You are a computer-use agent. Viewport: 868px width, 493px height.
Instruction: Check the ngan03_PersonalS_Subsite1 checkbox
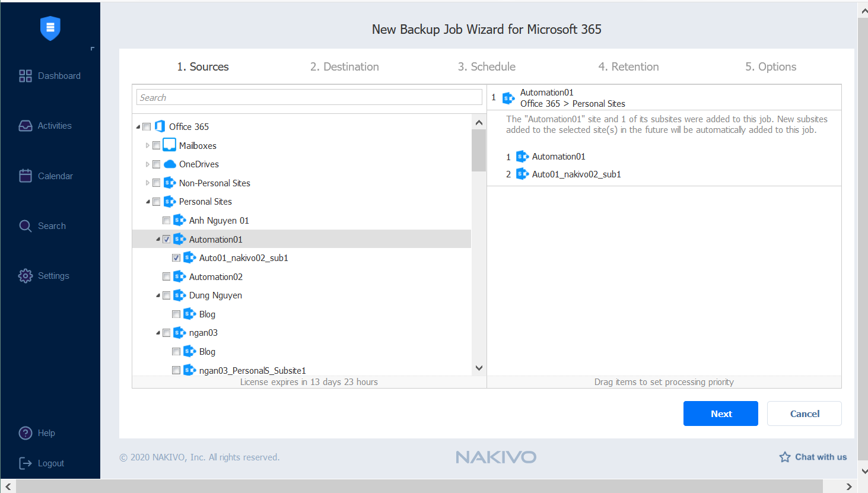point(176,370)
